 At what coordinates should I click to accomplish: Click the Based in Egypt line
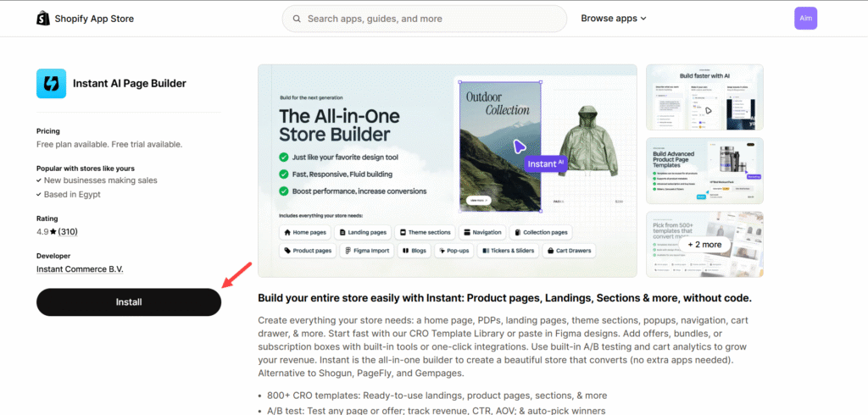tap(69, 195)
